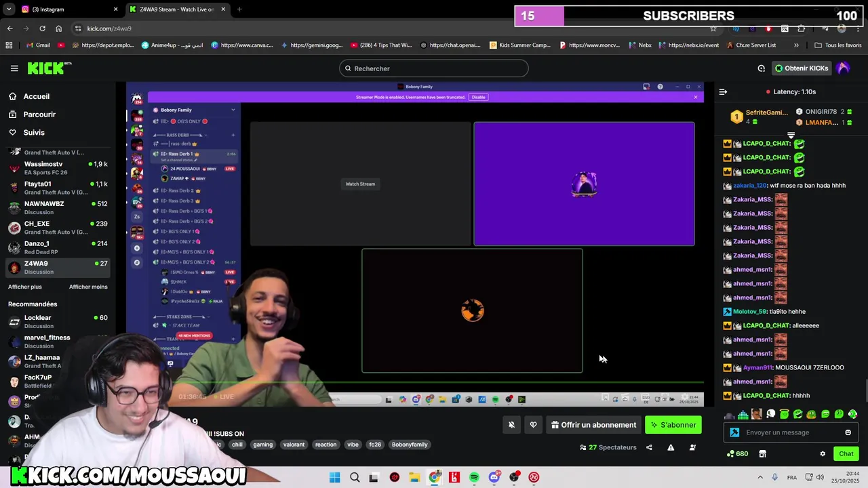Image resolution: width=868 pixels, height=488 pixels.
Task: Click Afficher plus
Action: (25, 287)
